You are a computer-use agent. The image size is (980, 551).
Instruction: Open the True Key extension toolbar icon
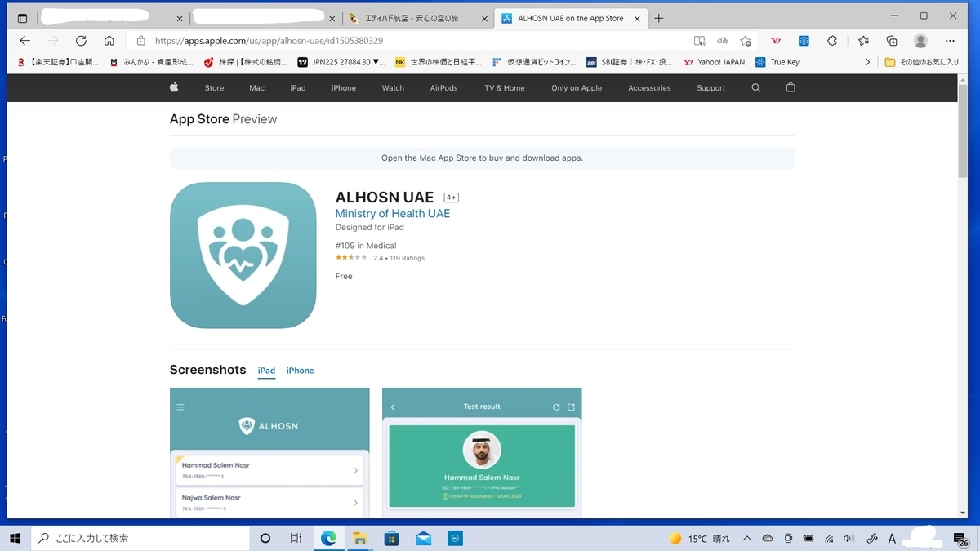[804, 41]
